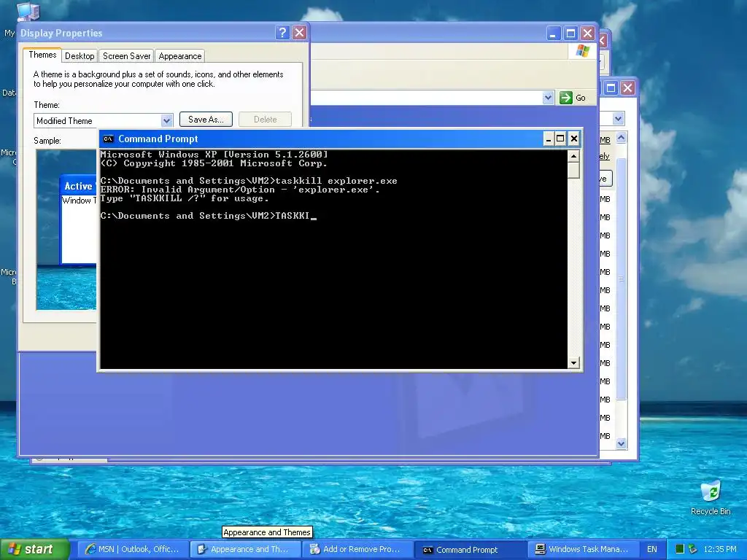The image size is (747, 560).
Task: Open the Screen Saver tab
Action: 127,55
